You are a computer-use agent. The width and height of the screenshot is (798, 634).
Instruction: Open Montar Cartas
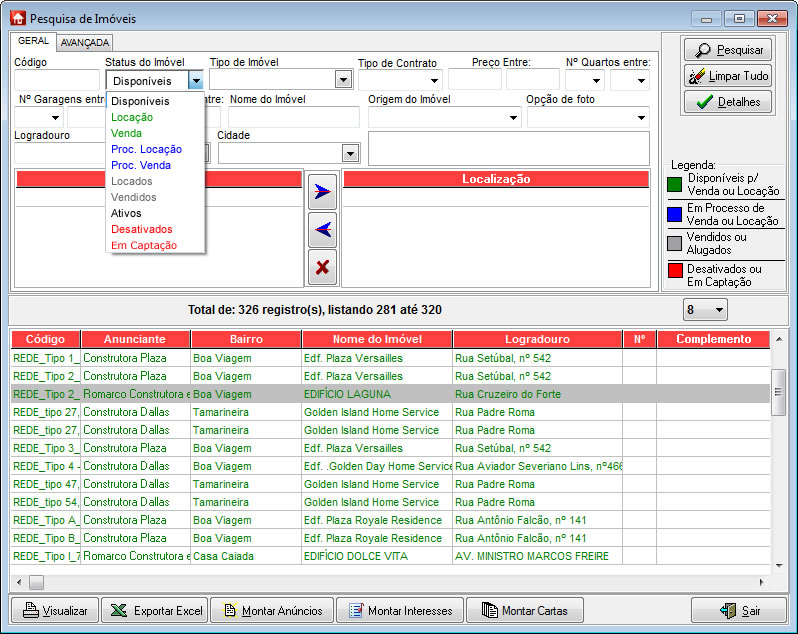pyautogui.click(x=525, y=611)
